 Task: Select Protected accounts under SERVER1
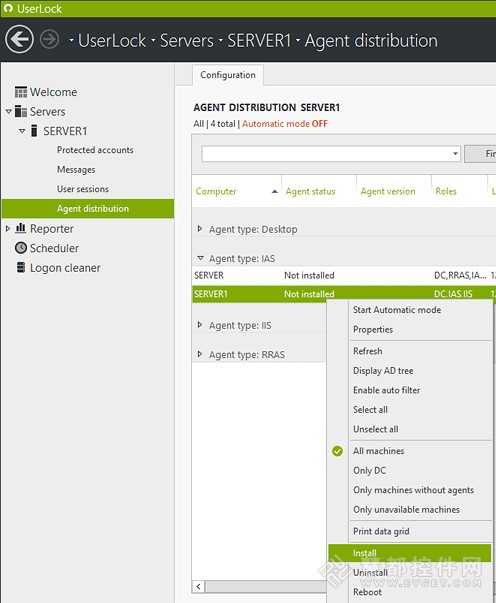pyautogui.click(x=95, y=150)
